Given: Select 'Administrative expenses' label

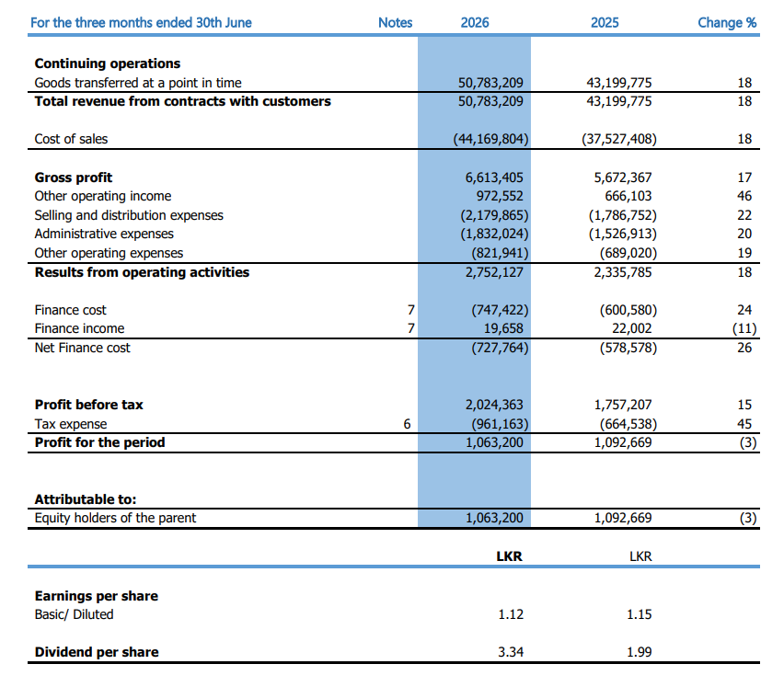Looking at the screenshot, I should click(104, 234).
